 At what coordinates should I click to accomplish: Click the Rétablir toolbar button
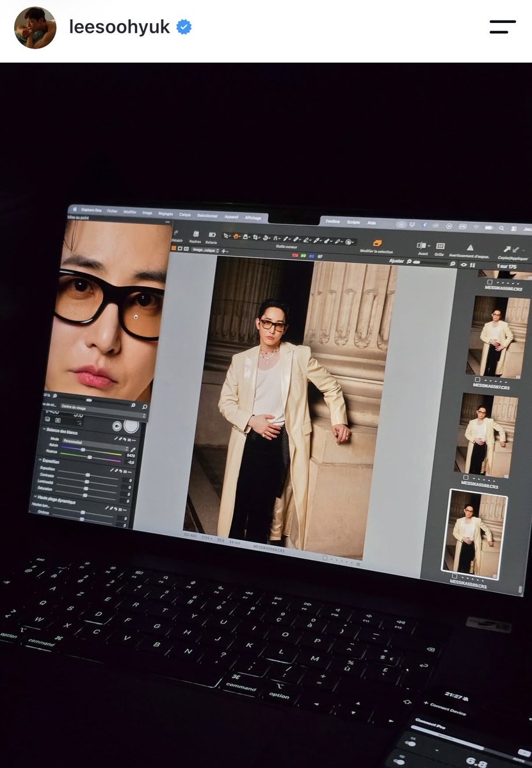pyautogui.click(x=177, y=236)
